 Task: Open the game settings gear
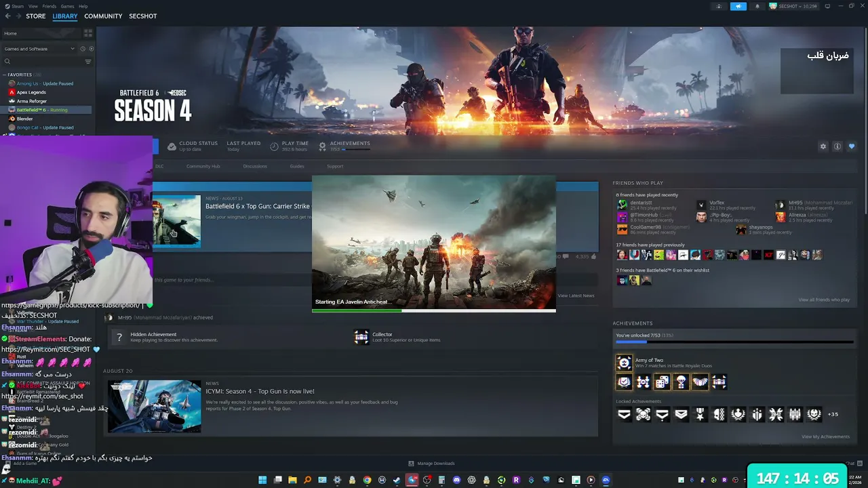pos(823,146)
